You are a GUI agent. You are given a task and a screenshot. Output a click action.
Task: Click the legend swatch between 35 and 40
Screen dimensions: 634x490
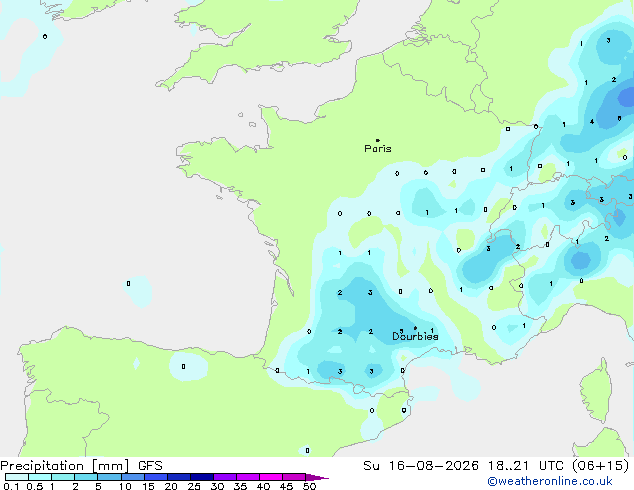point(248,477)
